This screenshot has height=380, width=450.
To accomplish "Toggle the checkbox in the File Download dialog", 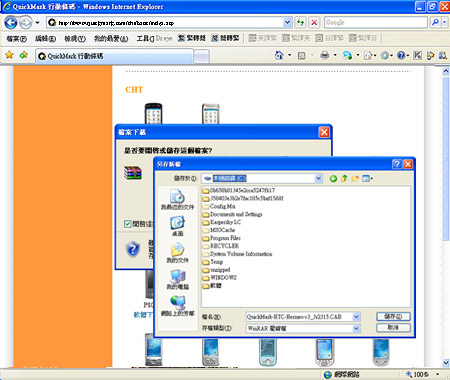I will click(127, 224).
